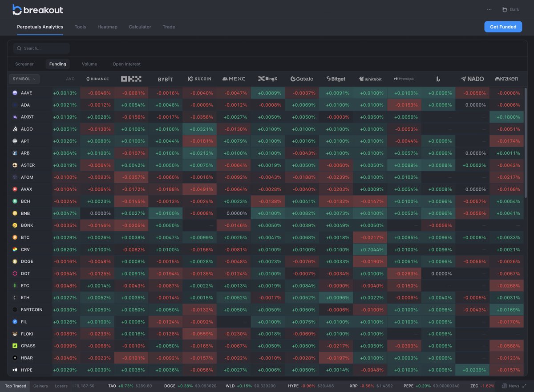Sort by Bitget exchange column header

pos(336,79)
